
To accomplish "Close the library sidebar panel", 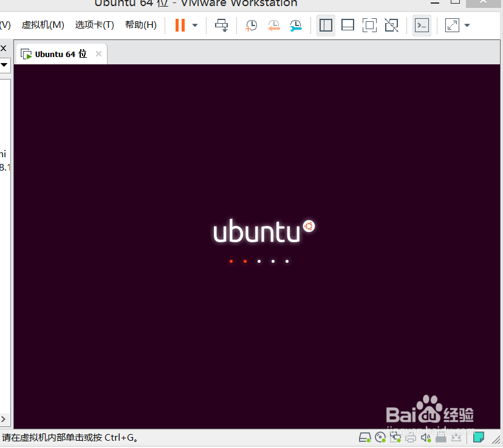I will click(x=4, y=49).
